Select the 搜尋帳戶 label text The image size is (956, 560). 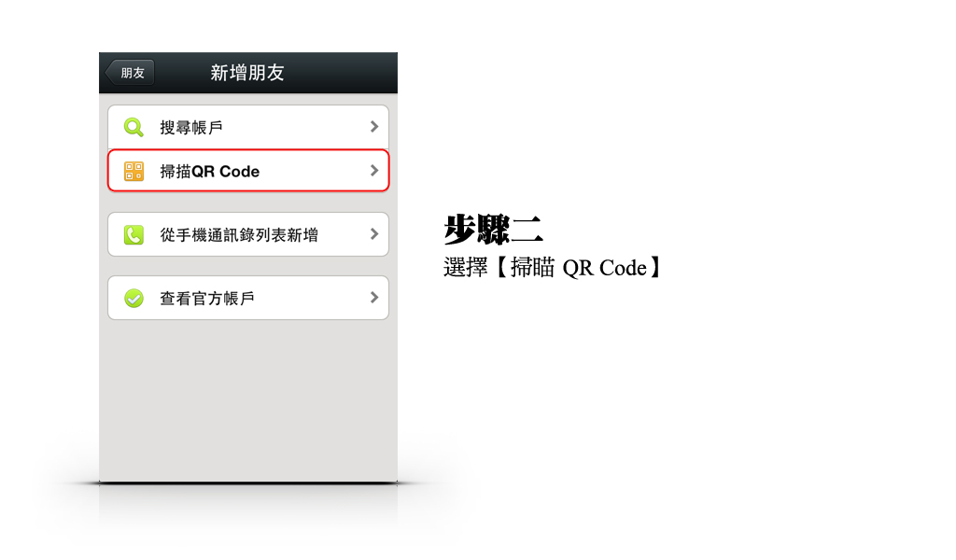pyautogui.click(x=191, y=127)
